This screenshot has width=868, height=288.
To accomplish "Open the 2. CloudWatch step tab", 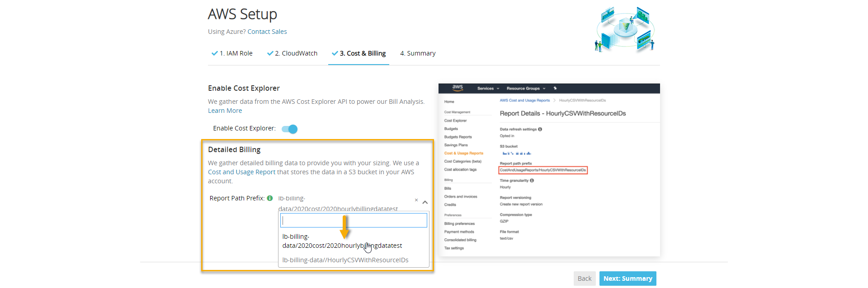I will (292, 53).
